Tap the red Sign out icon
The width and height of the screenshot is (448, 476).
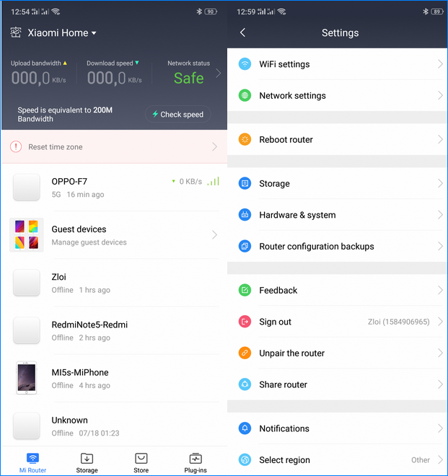pos(245,322)
